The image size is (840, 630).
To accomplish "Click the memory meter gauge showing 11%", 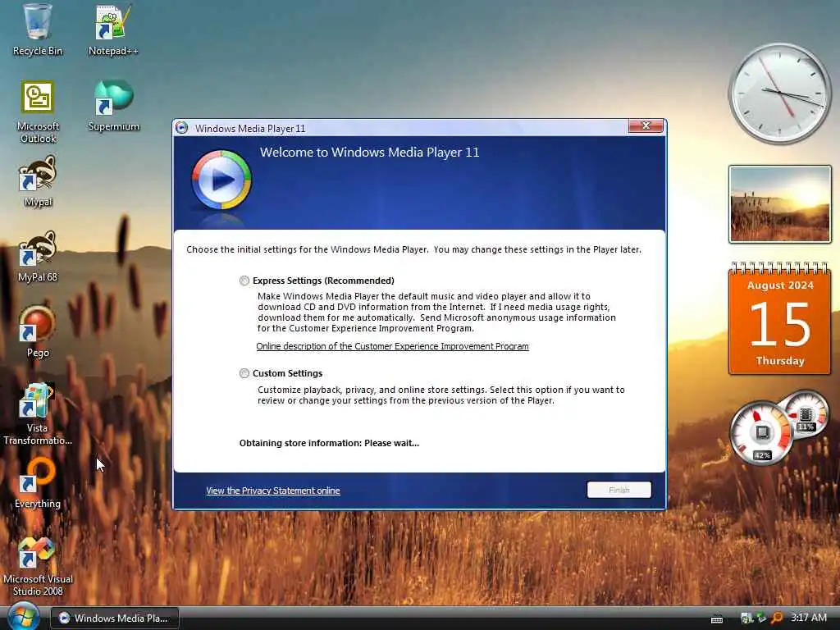I will (806, 414).
